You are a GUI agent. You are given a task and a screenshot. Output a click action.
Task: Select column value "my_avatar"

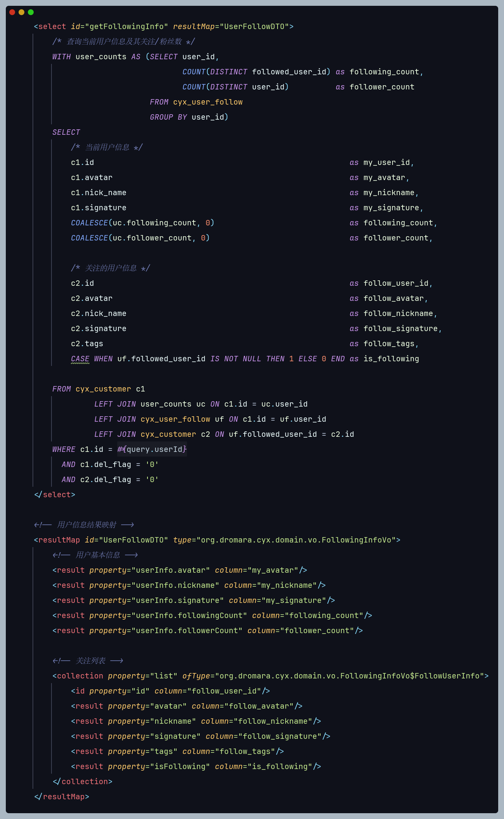273,570
